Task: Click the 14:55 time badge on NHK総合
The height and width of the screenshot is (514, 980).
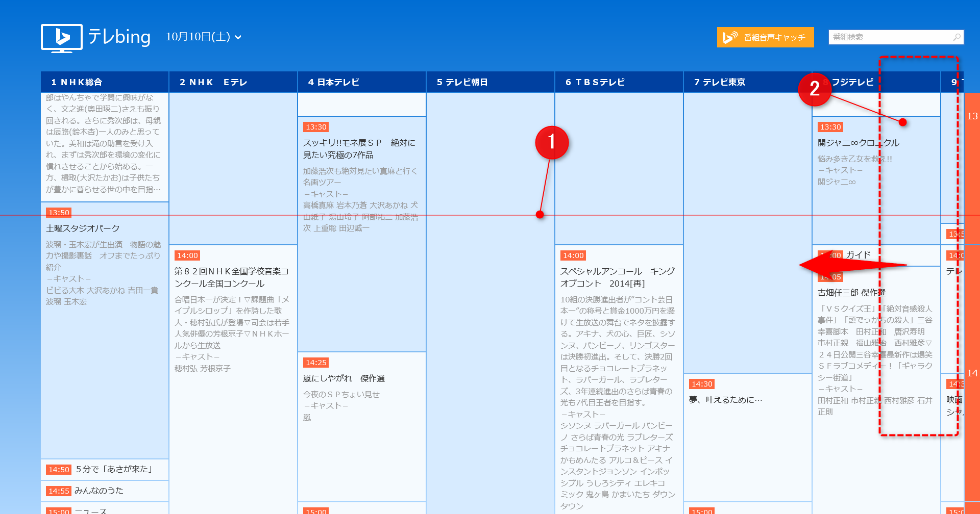Action: [x=59, y=491]
